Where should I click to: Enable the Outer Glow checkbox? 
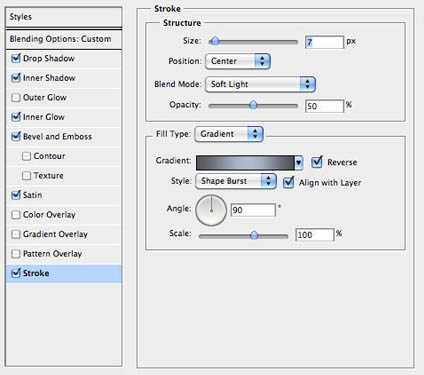[16, 98]
